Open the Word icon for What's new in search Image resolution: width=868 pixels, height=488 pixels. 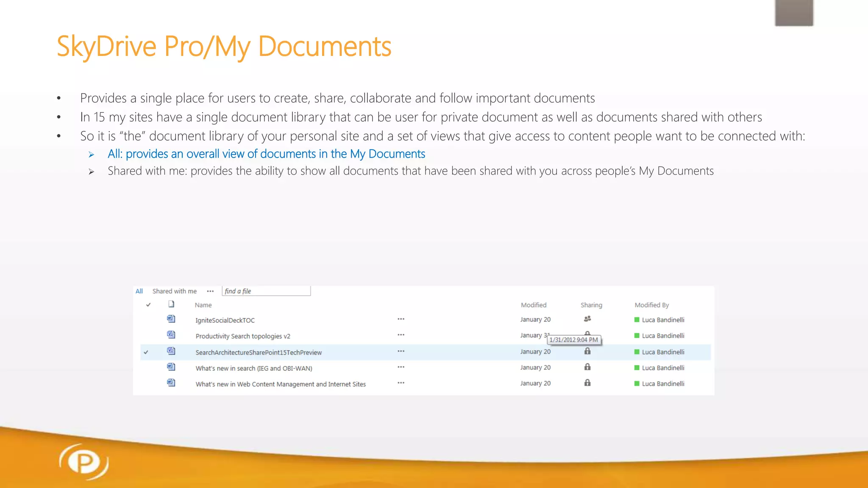[x=171, y=367]
